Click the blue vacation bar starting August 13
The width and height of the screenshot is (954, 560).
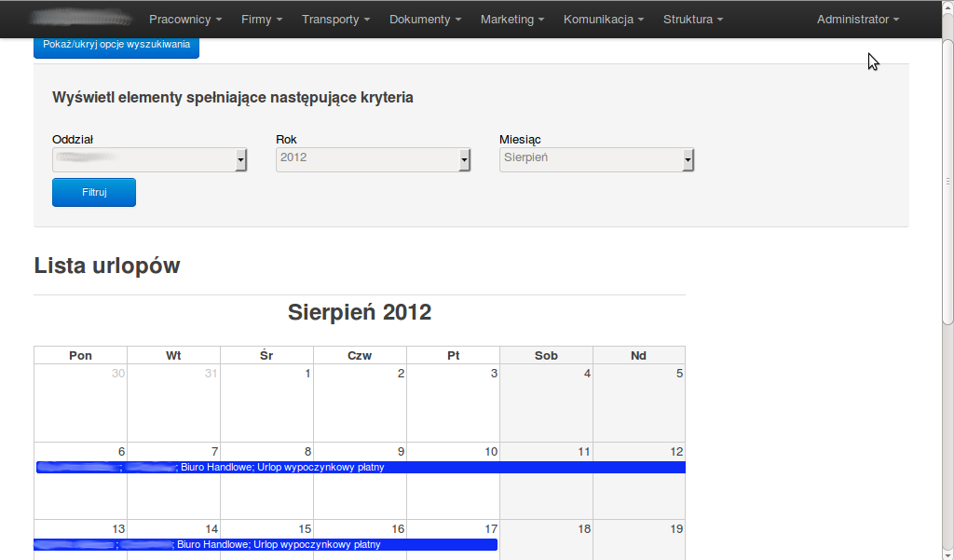coord(266,545)
